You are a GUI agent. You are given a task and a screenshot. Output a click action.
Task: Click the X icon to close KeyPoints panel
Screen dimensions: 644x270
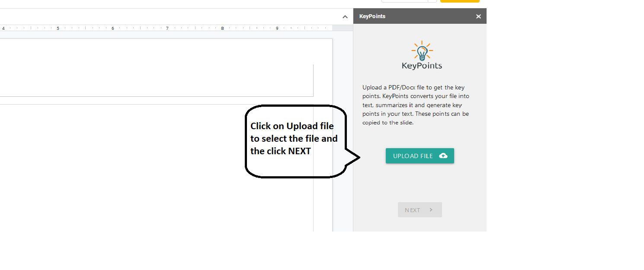click(478, 16)
